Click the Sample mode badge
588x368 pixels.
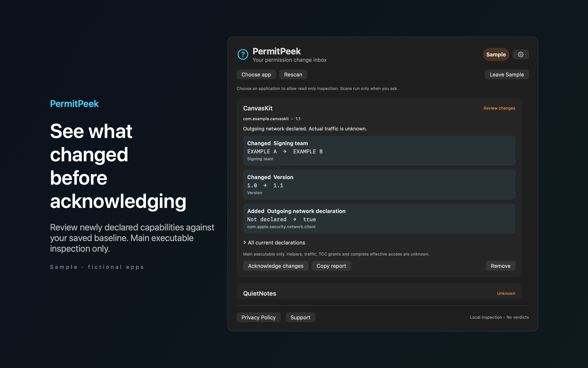(x=496, y=55)
